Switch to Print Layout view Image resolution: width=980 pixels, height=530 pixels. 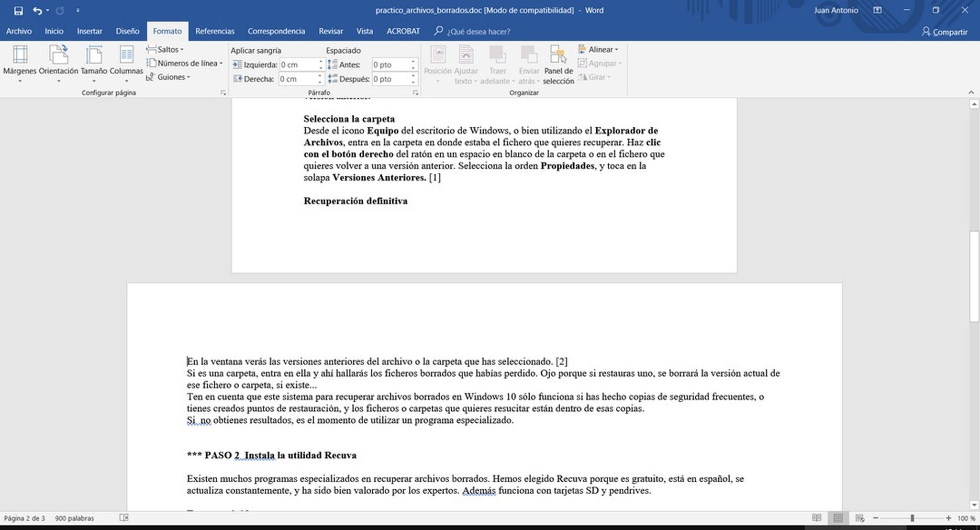click(838, 518)
